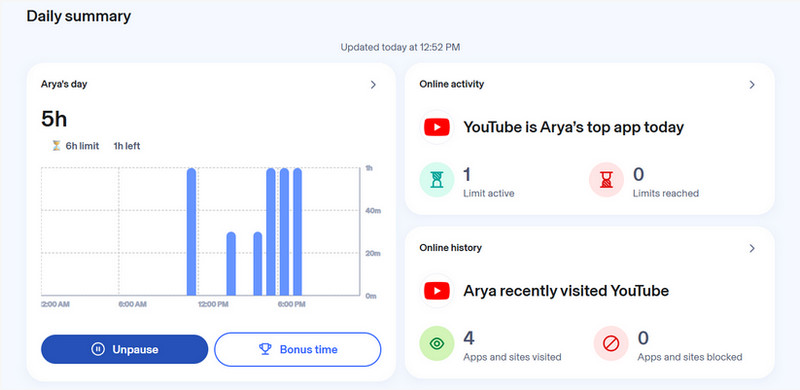This screenshot has height=390, width=800.
Task: Click the red Limits reached hourglass icon
Action: click(606, 180)
